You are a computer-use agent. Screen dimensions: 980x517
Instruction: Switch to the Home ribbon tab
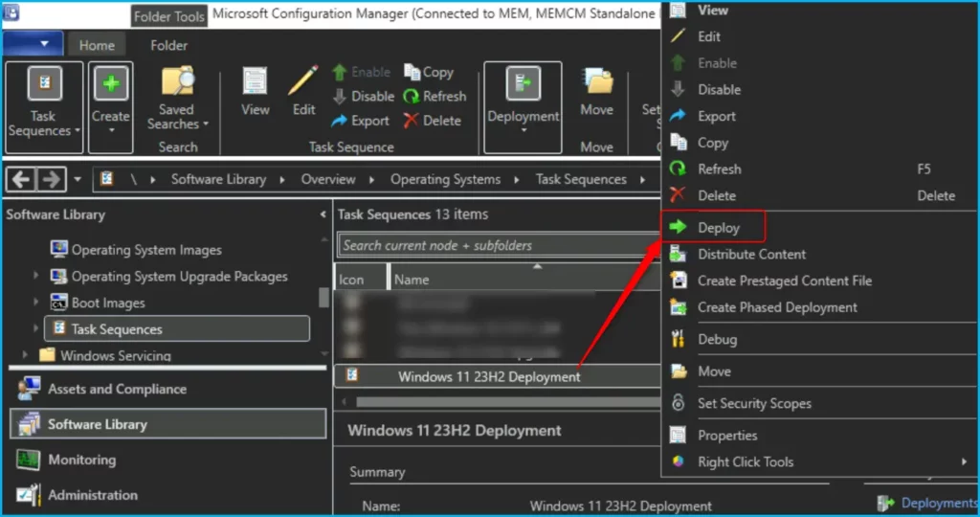click(x=97, y=45)
